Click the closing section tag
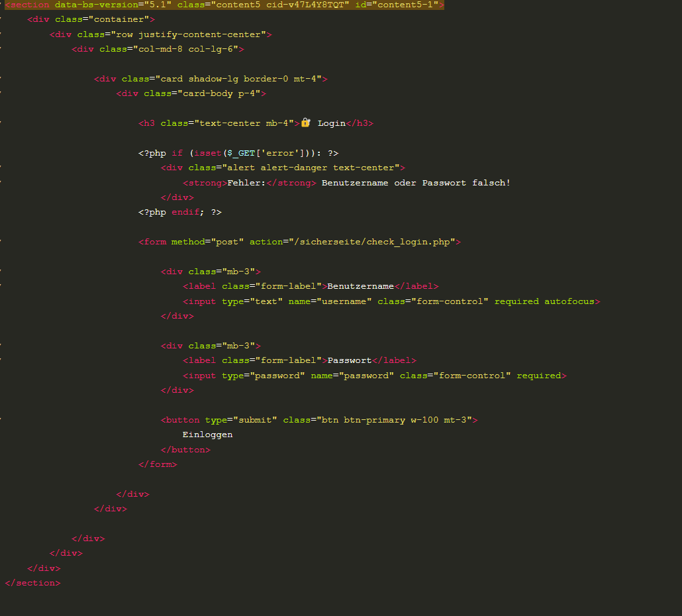 tap(32, 583)
